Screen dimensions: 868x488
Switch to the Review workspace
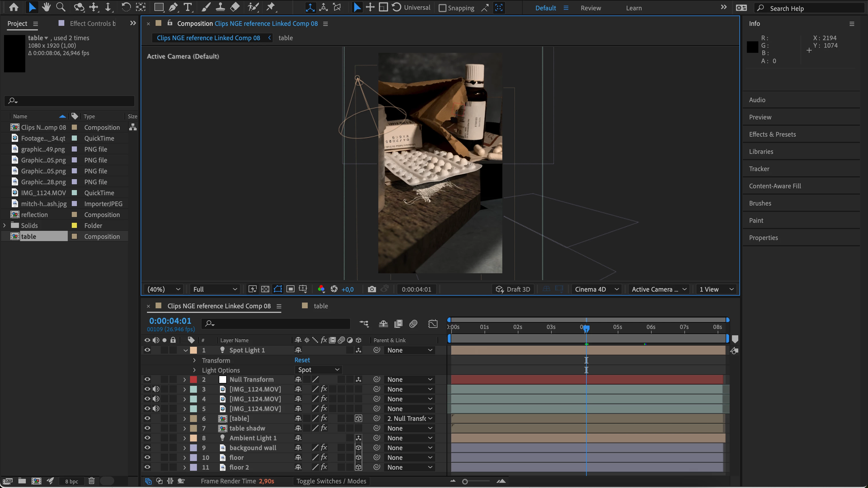[x=590, y=8]
